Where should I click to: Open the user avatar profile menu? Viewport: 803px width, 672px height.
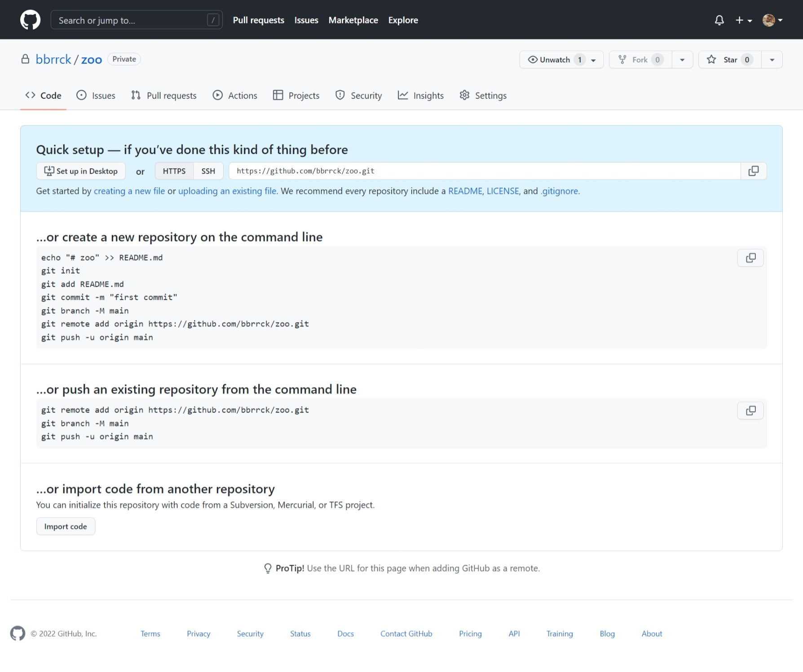[x=772, y=20]
